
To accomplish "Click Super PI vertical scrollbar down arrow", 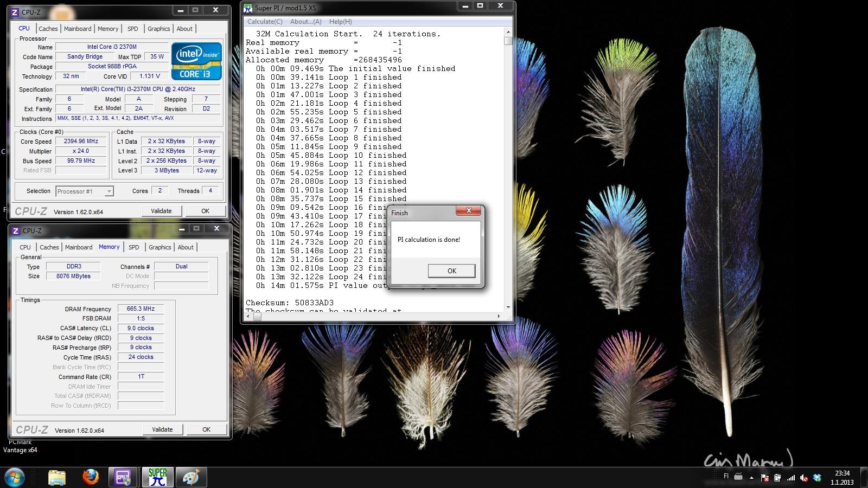I will (508, 307).
